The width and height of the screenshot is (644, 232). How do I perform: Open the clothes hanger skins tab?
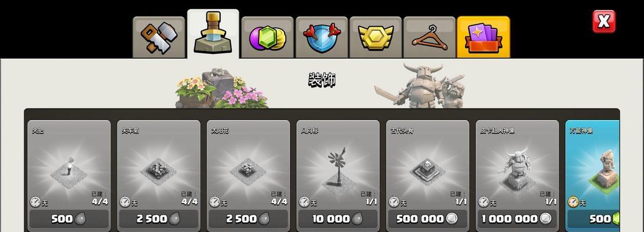(429, 37)
